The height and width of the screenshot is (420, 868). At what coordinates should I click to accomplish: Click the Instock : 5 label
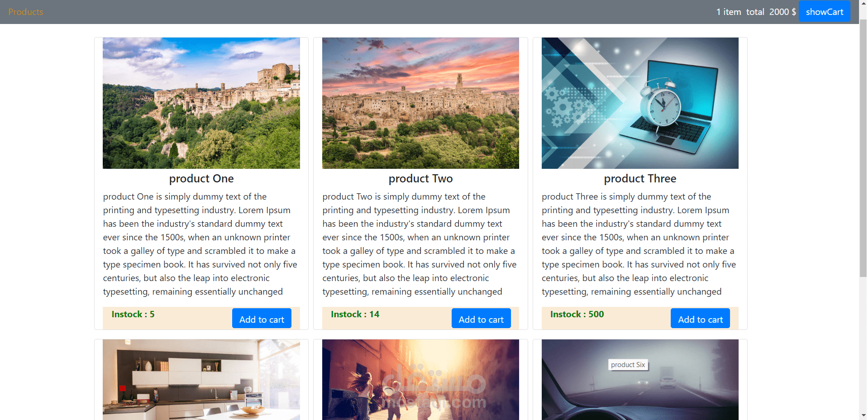point(133,314)
